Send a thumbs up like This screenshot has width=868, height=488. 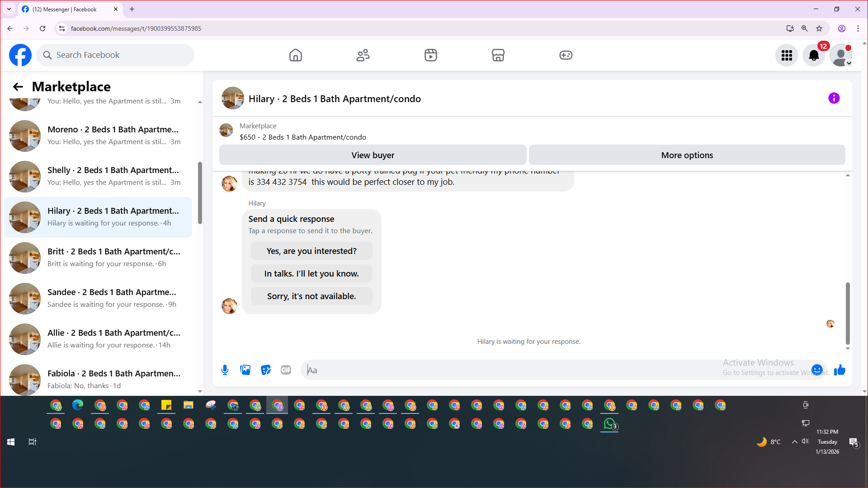(840, 370)
